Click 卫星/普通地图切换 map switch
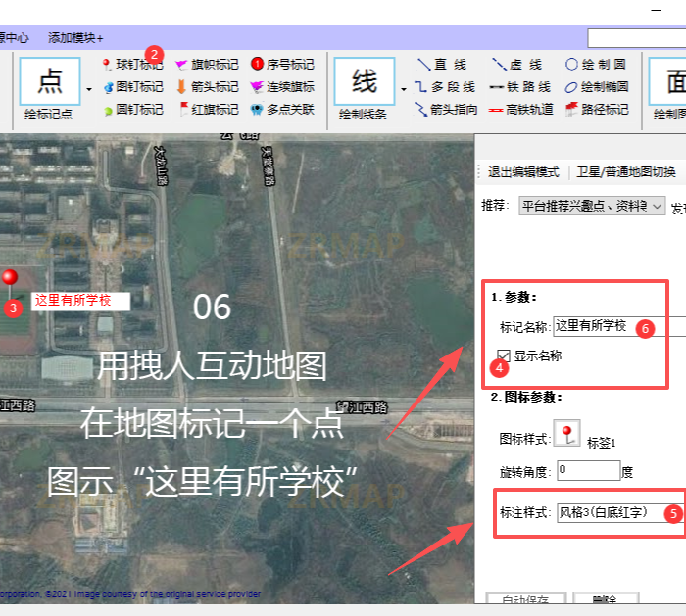686x616 pixels. click(625, 171)
